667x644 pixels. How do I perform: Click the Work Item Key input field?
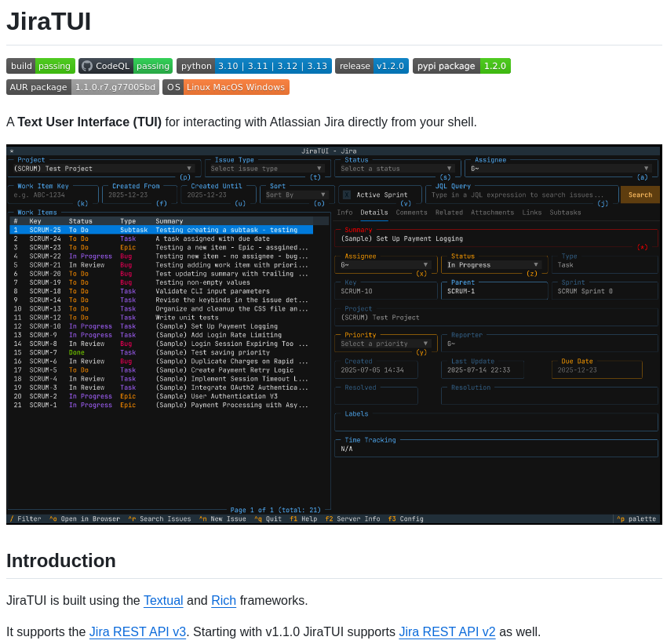click(53, 195)
